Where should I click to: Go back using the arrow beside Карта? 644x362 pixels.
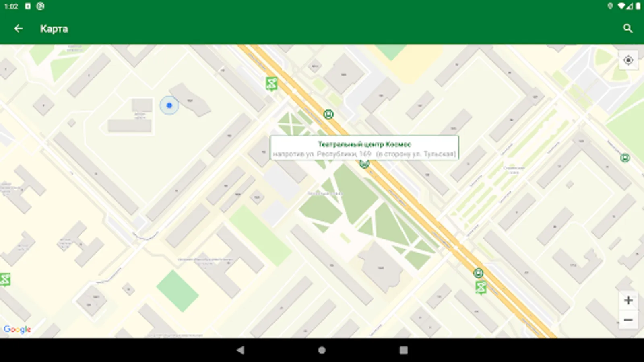[x=18, y=29]
